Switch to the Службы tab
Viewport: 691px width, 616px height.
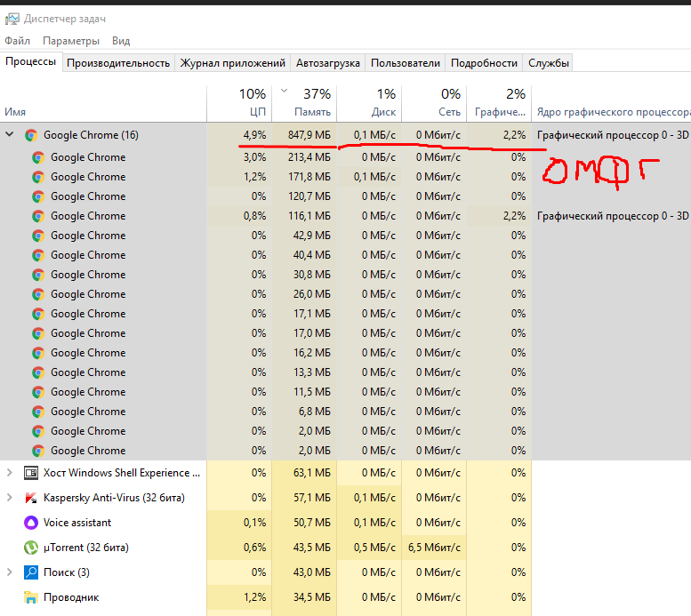pos(548,63)
